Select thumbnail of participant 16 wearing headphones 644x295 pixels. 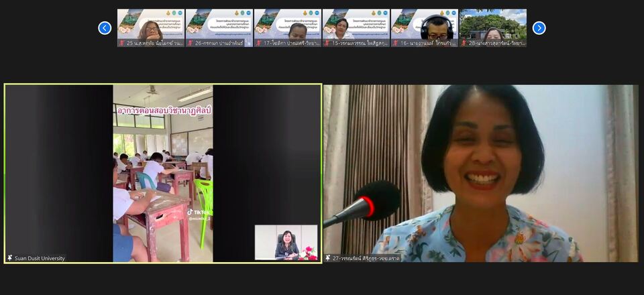point(424,28)
